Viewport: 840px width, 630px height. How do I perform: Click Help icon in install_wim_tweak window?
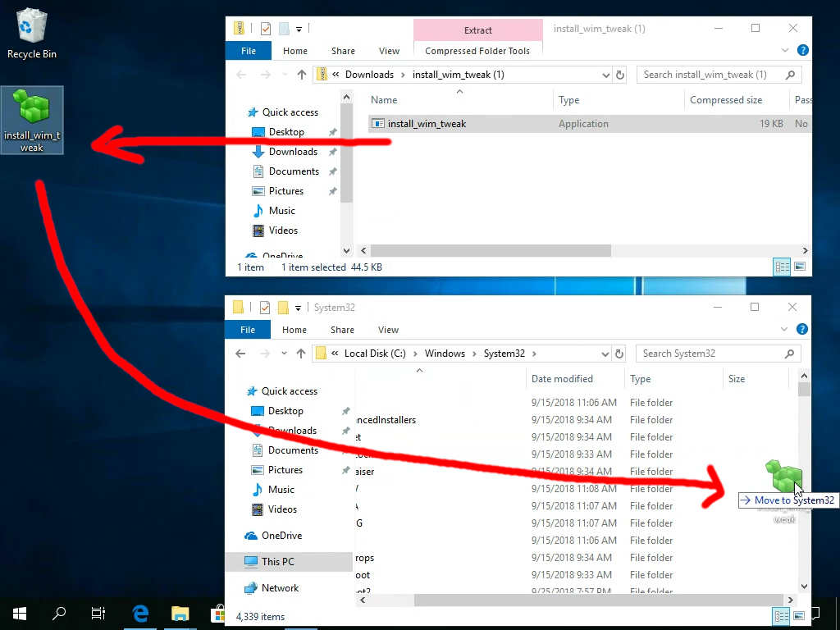(802, 50)
